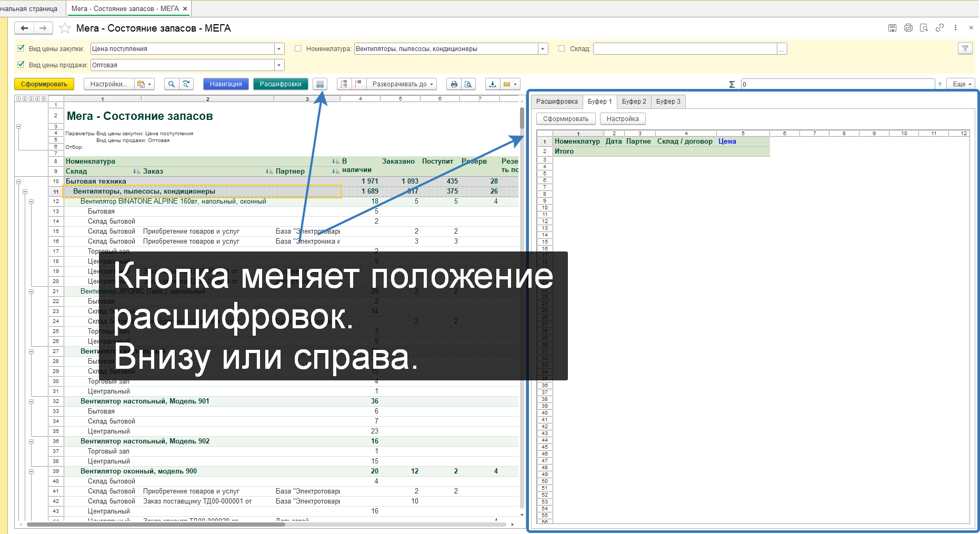The height and width of the screenshot is (534, 980).
Task: Enable the Склад filter checkbox
Action: [x=562, y=48]
